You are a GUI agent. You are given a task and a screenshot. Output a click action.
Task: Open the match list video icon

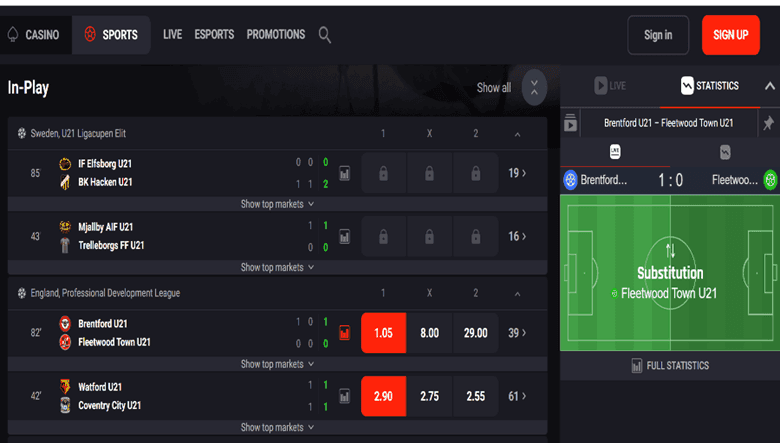click(570, 123)
